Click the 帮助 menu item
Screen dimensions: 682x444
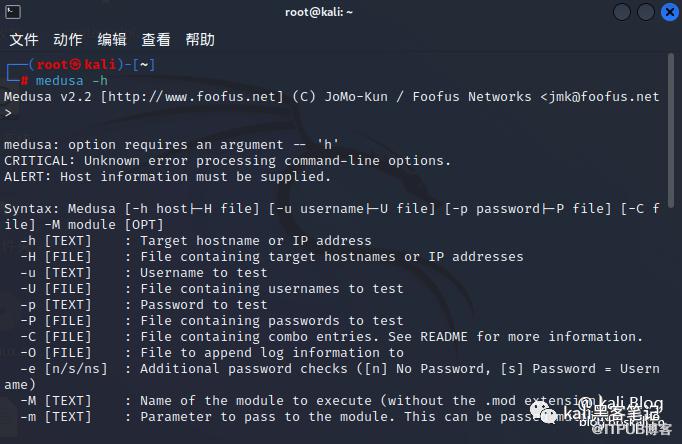click(200, 40)
